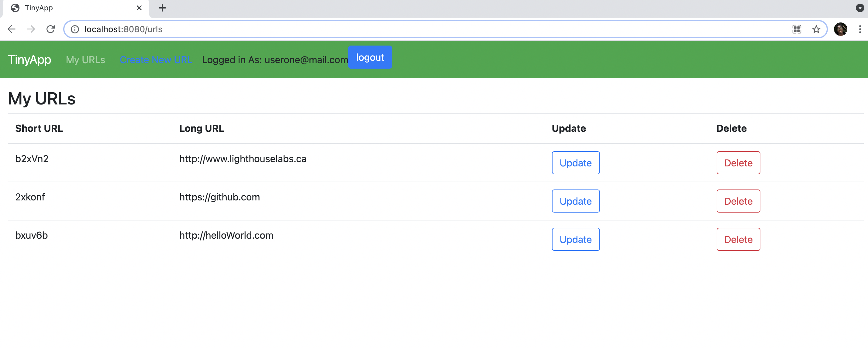Reload the current page
The width and height of the screenshot is (868, 348).
click(50, 29)
